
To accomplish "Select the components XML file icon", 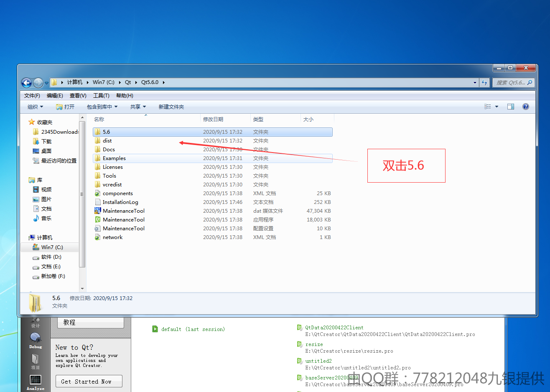I will [x=97, y=193].
